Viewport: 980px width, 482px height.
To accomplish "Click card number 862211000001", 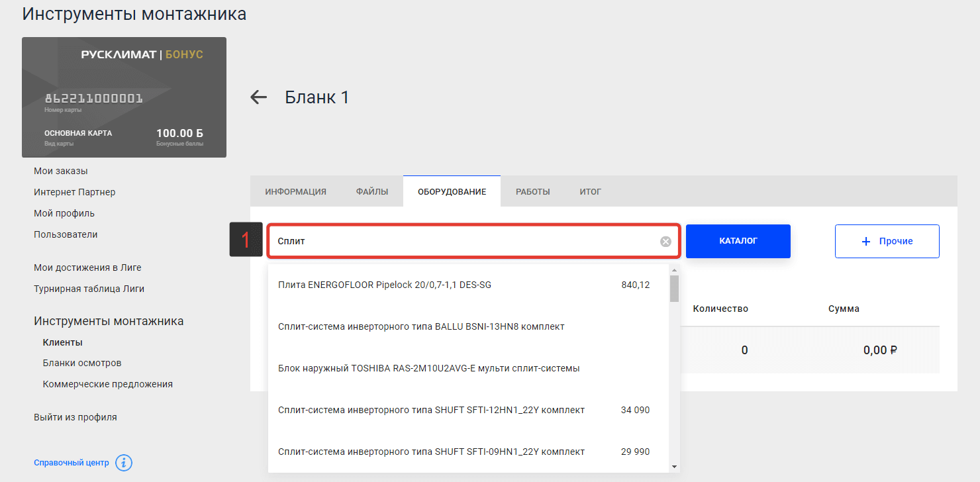I will coord(93,99).
